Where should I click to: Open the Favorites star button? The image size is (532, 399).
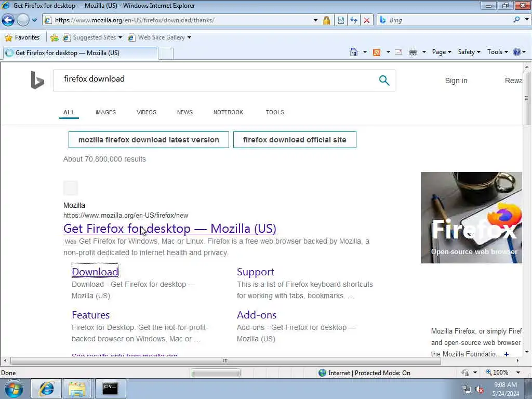(22, 37)
